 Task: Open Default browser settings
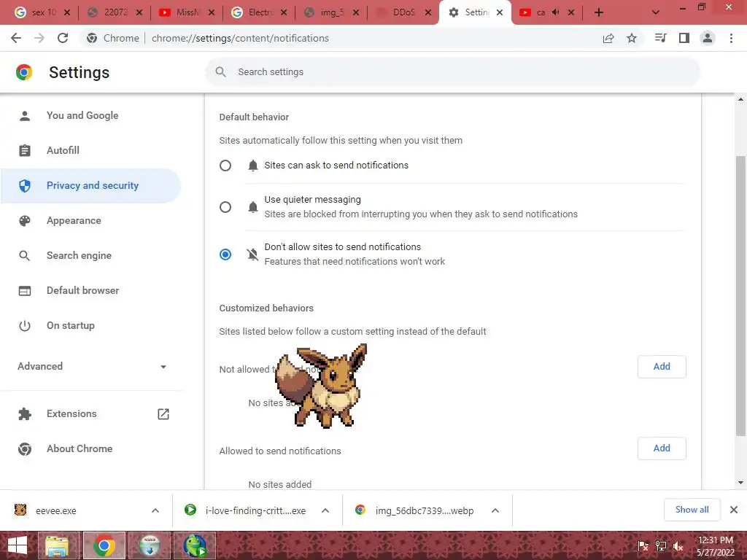pyautogui.click(x=82, y=290)
